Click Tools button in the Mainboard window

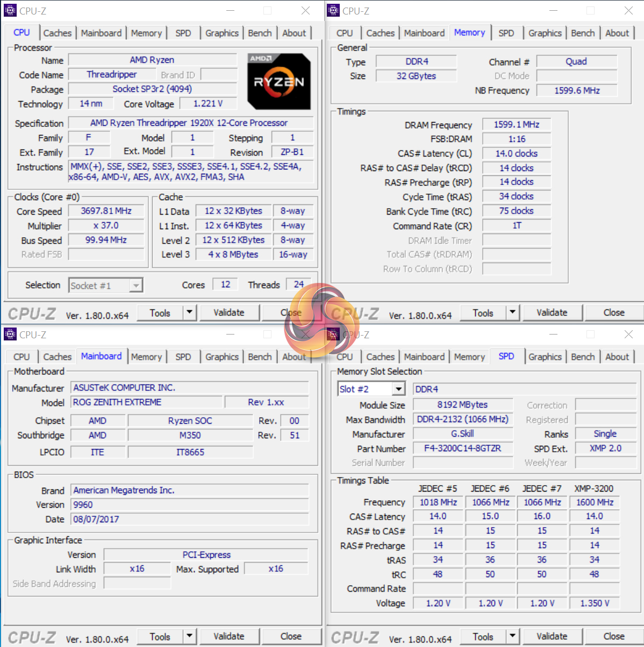coord(160,636)
